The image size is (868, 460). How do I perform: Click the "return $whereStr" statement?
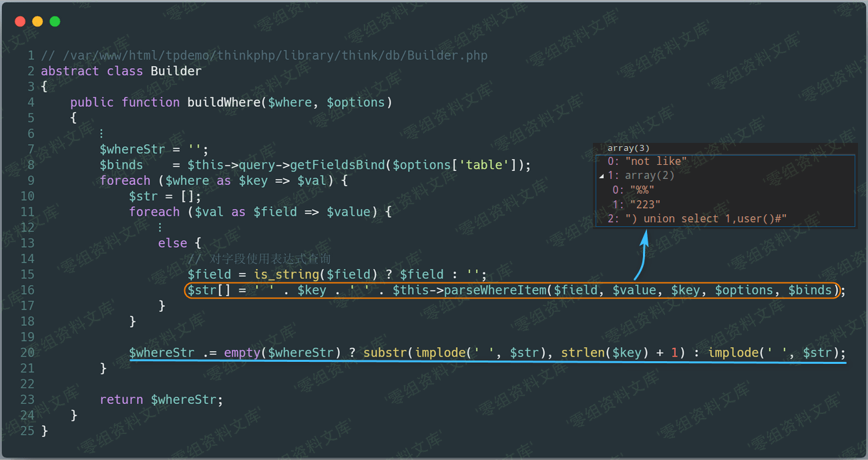pyautogui.click(x=161, y=399)
